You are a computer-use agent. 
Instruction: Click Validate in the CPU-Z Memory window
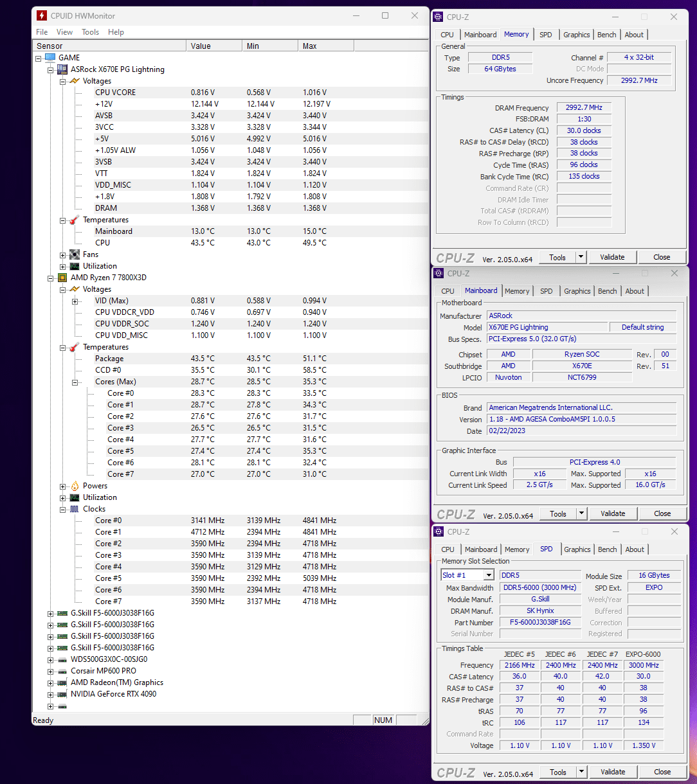coord(612,257)
